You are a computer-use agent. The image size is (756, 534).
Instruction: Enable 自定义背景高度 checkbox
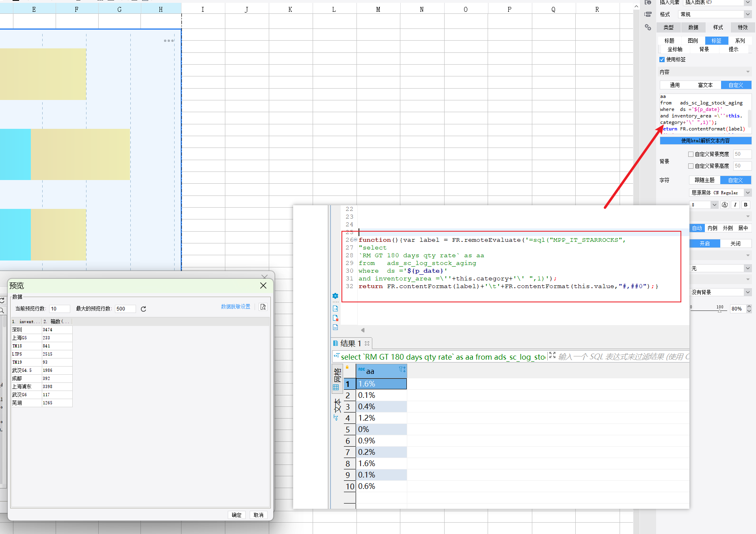[691, 166]
